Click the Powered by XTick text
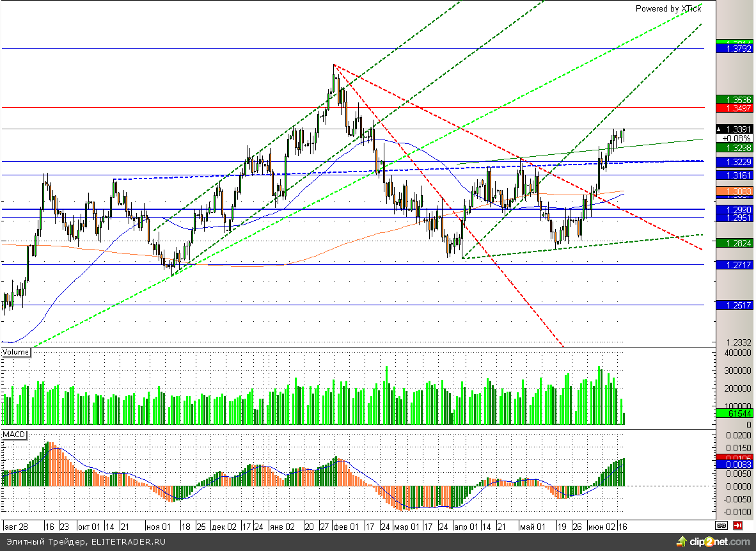The height and width of the screenshot is (551, 756). pos(668,8)
